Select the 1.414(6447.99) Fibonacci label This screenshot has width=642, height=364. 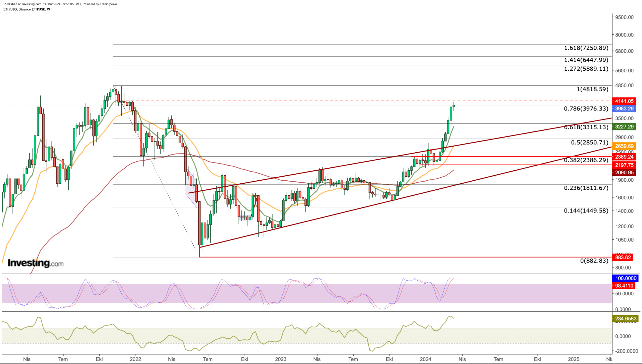586,60
